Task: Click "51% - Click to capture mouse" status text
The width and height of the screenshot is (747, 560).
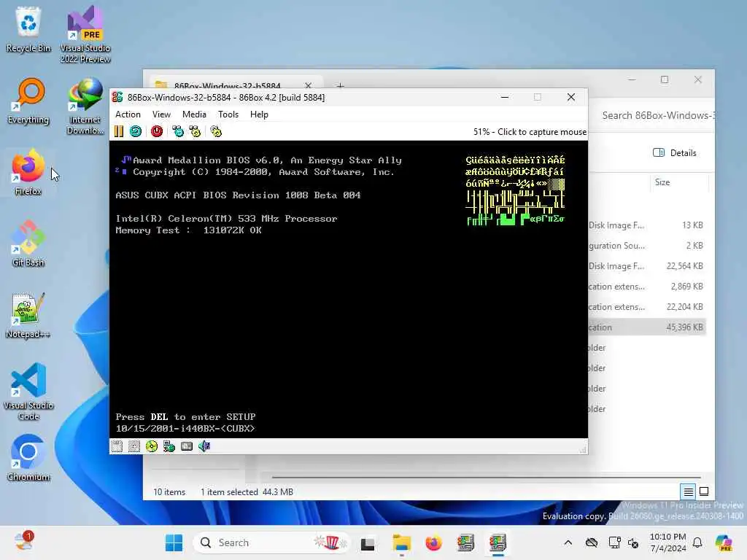Action: 530,132
